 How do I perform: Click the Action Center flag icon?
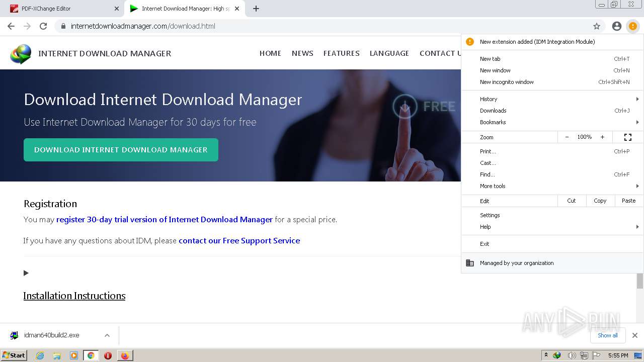click(595, 355)
